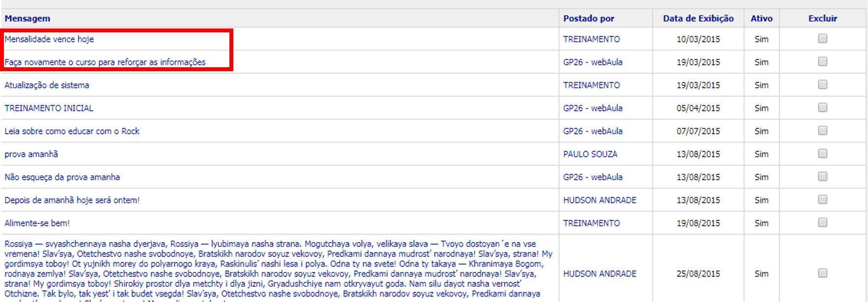The height and width of the screenshot is (302, 868).
Task: Open 'Depois de amanhã hoje será ontem!' link
Action: click(72, 200)
